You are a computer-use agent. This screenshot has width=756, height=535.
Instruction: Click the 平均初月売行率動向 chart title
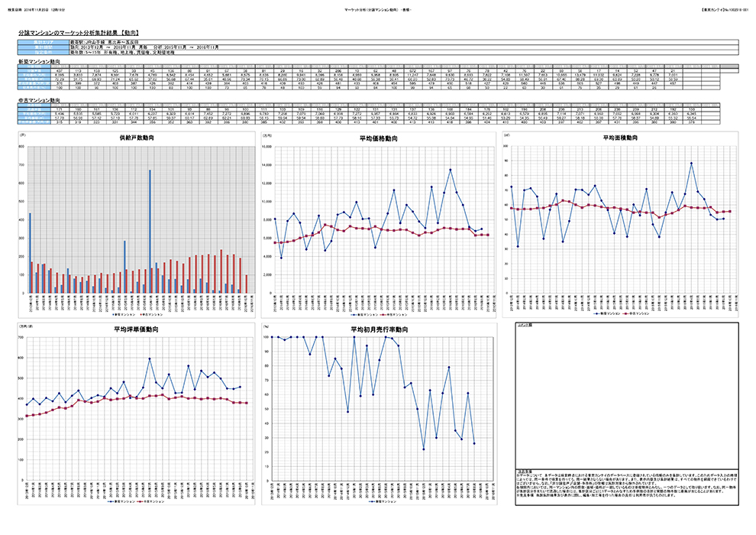381,329
